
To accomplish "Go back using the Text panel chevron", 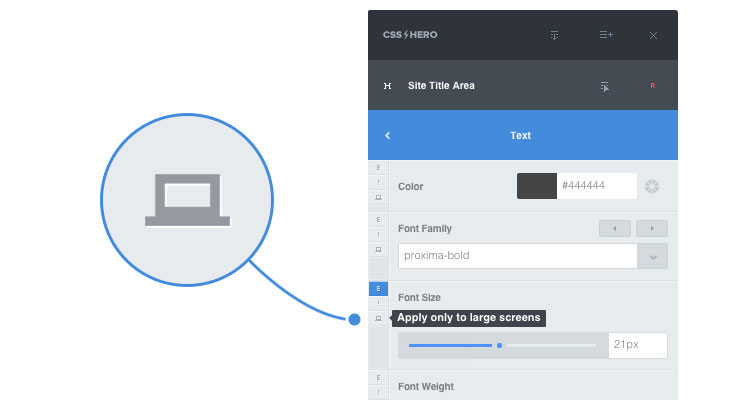I will tap(388, 136).
